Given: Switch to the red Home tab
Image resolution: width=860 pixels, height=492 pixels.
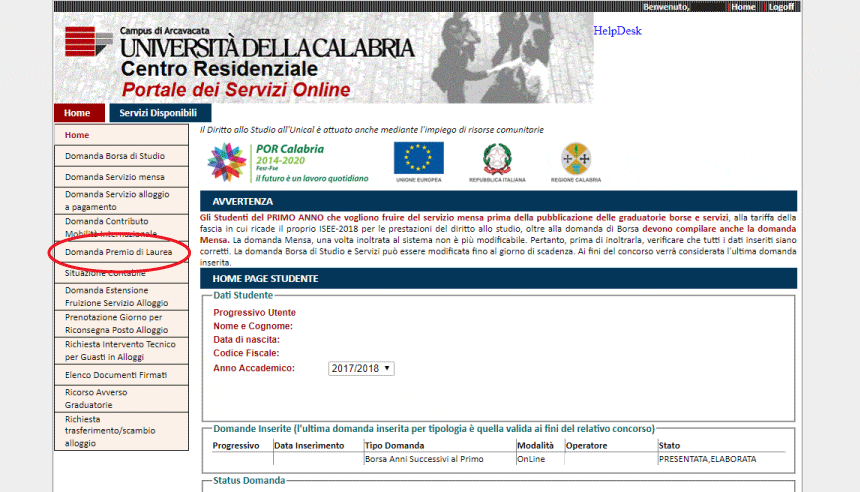Looking at the screenshot, I should [79, 113].
